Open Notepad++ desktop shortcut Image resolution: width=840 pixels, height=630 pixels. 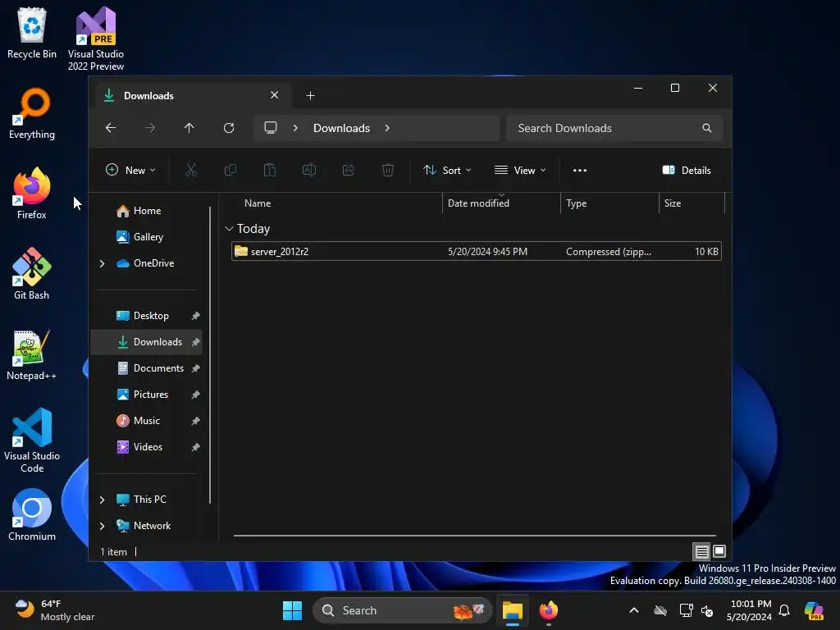32,354
